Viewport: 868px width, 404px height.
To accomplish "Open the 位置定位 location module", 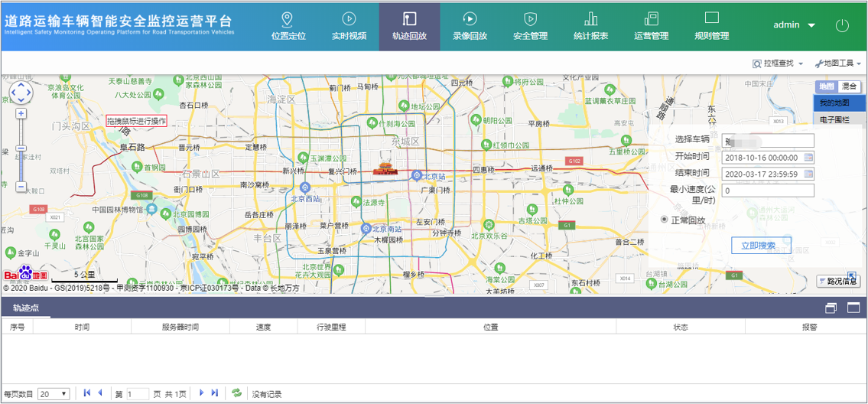I will click(288, 27).
